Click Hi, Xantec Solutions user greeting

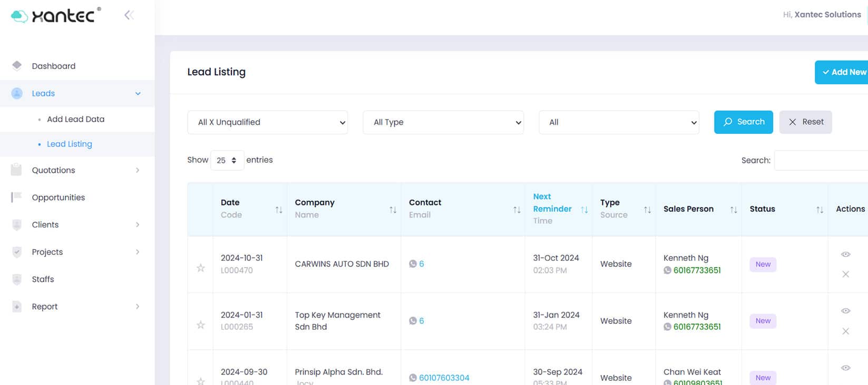tap(822, 15)
